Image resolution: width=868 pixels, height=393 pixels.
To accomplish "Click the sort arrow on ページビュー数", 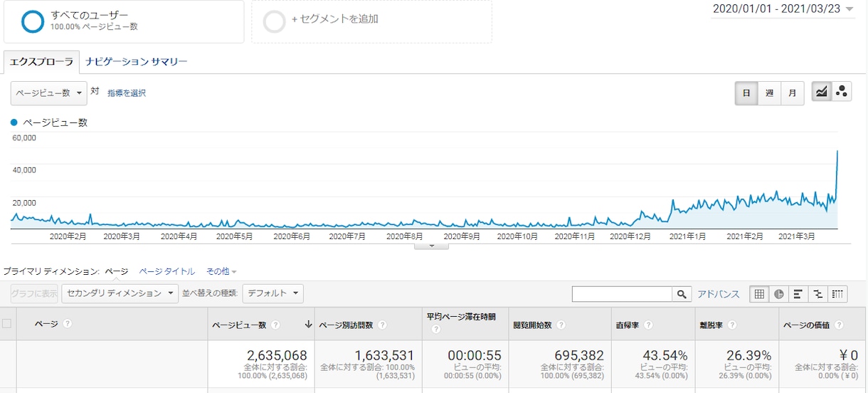I will point(308,325).
